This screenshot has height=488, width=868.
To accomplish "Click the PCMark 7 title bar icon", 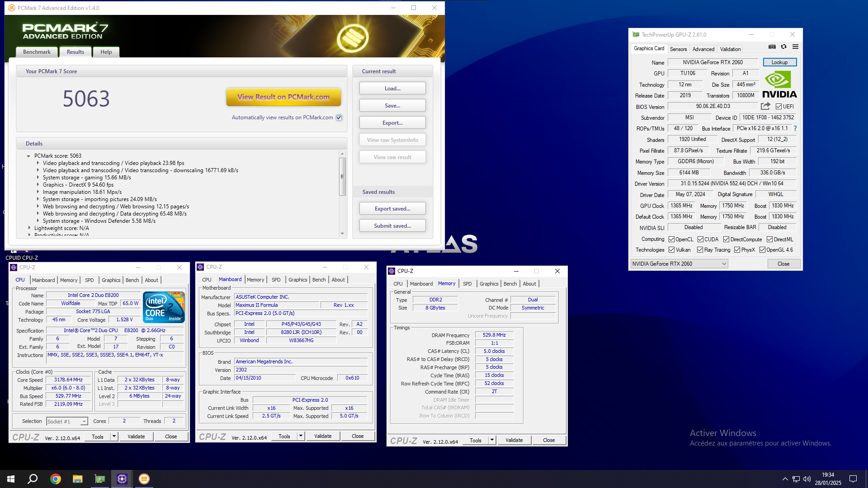I will [x=12, y=8].
